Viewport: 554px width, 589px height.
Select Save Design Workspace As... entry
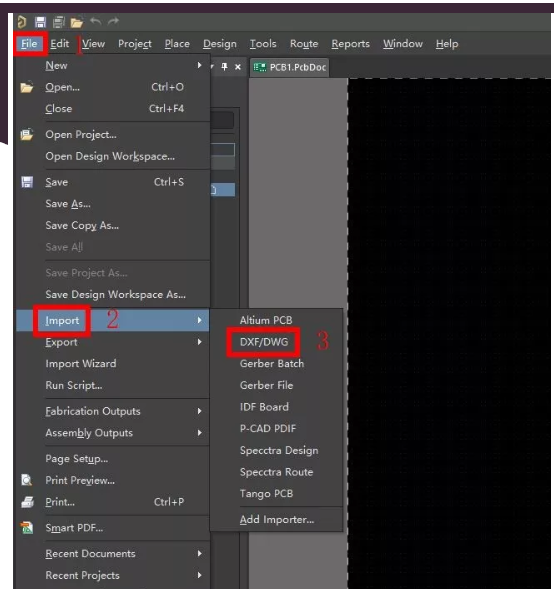[x=113, y=294]
